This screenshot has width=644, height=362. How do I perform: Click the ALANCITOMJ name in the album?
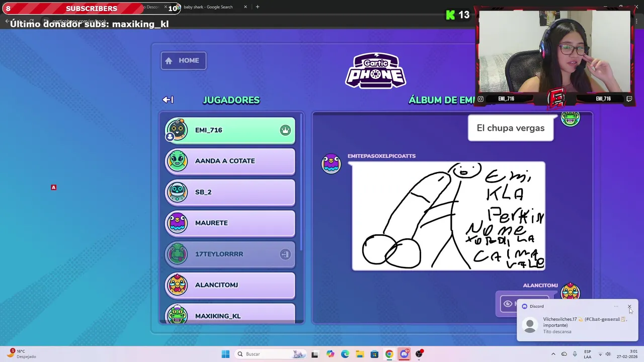(x=540, y=285)
